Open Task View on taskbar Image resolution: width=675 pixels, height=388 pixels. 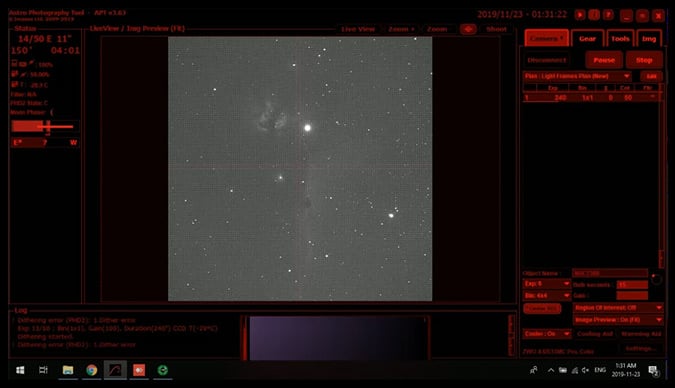point(43,370)
